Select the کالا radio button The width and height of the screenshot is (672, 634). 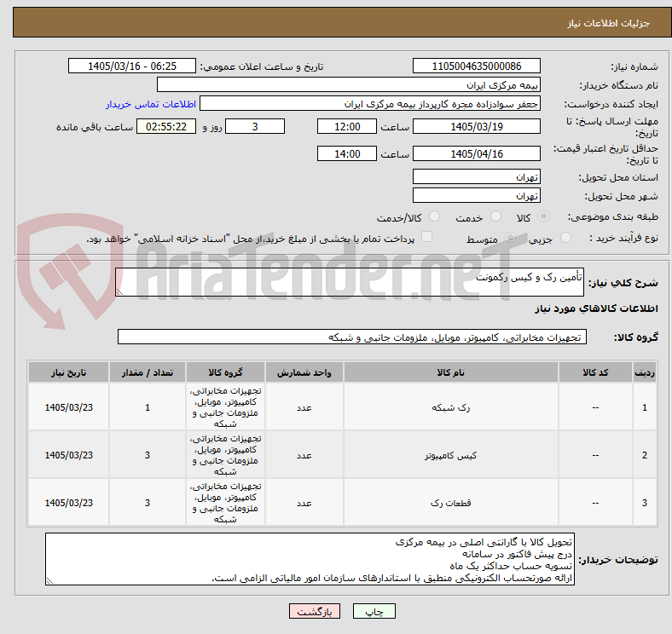(543, 216)
